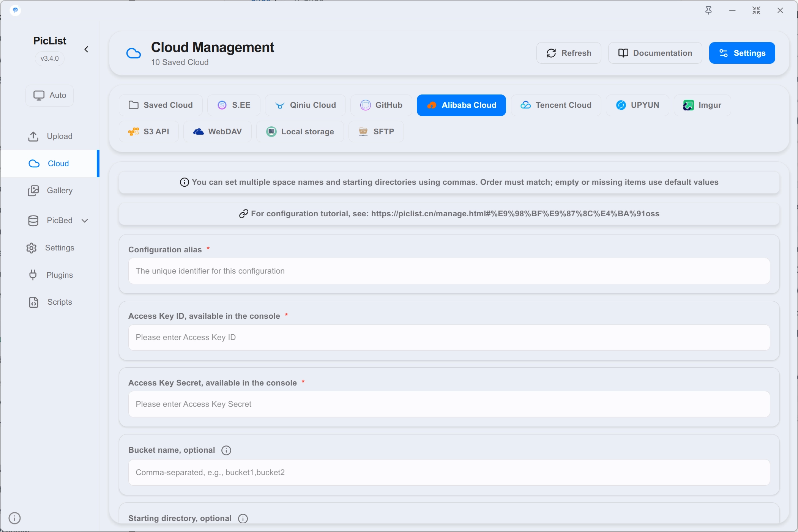Screen dimensions: 798x532
Task: Click the blue Settings button in the header
Action: tap(742, 53)
